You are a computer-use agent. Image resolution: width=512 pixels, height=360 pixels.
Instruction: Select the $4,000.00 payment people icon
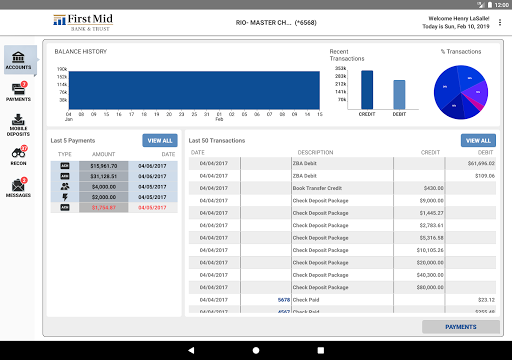click(x=65, y=187)
